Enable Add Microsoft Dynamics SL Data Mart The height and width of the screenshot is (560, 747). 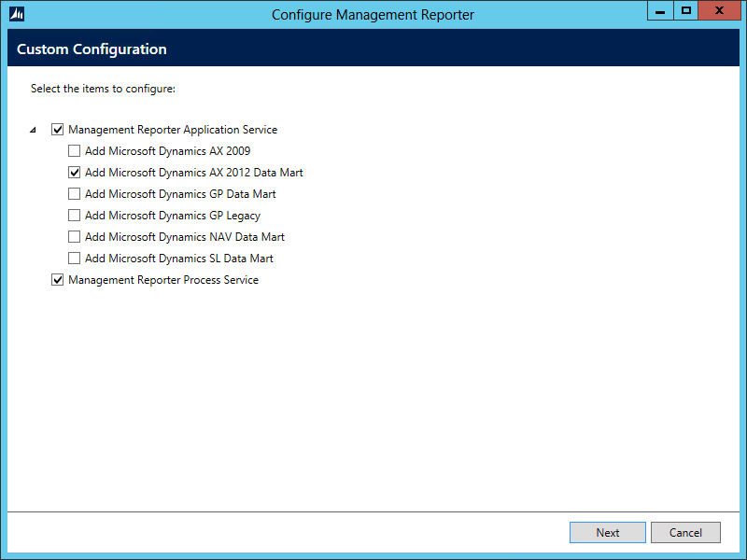click(74, 258)
